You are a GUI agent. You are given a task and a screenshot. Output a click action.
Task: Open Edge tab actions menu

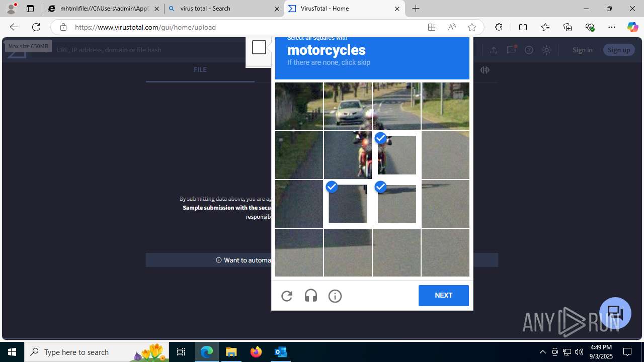30,9
